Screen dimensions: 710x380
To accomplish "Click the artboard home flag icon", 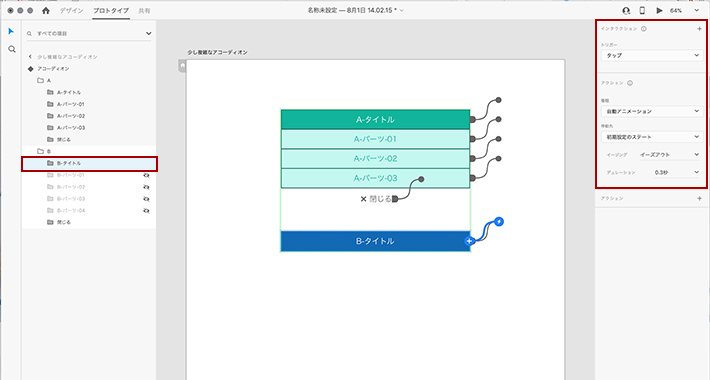I will tap(182, 66).
